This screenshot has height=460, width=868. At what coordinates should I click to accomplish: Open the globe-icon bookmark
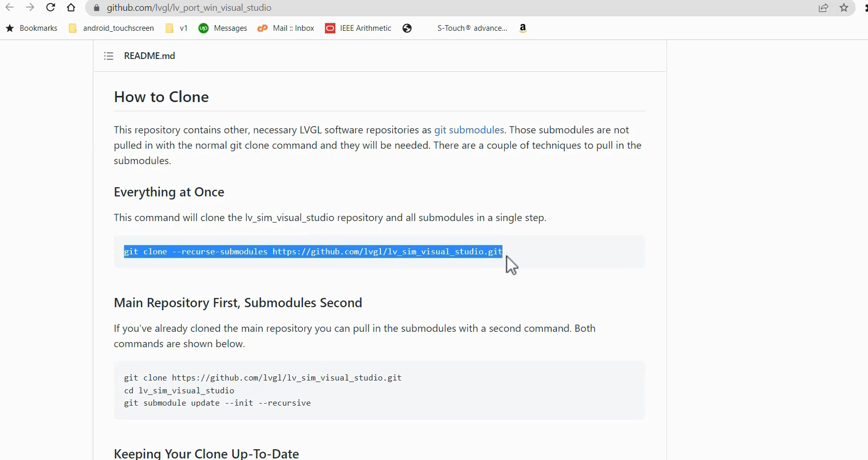click(407, 28)
